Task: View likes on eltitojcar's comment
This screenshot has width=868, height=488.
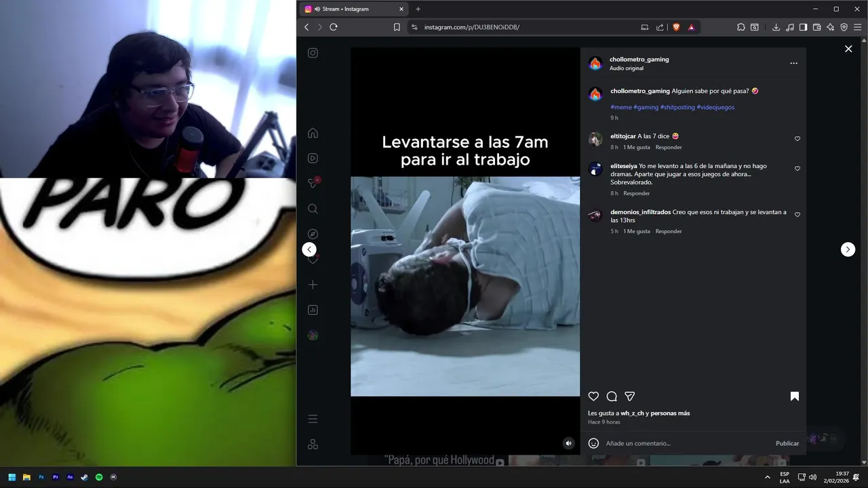Action: (x=637, y=147)
